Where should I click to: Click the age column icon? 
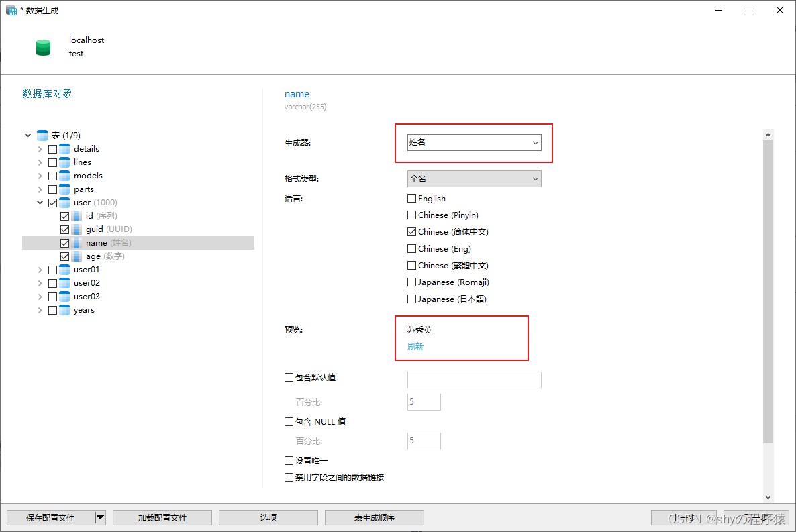(77, 256)
